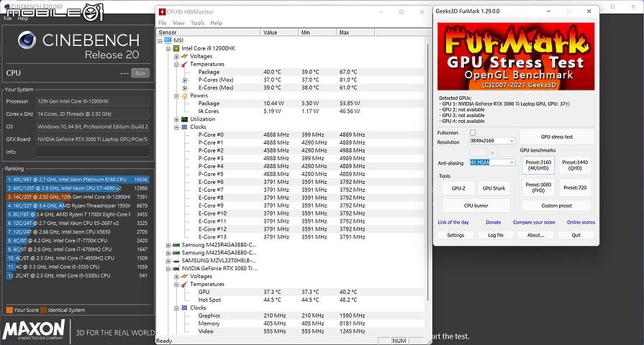Open the Compare your score link
This screenshot has height=345, width=644.
(x=534, y=222)
